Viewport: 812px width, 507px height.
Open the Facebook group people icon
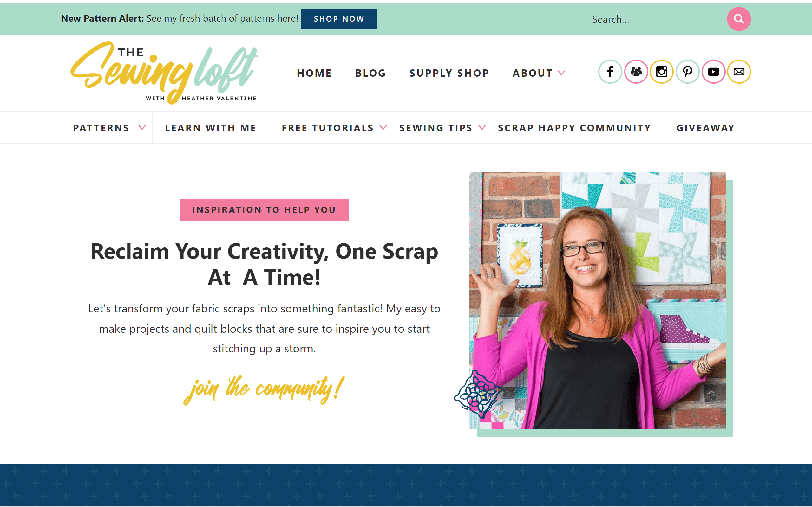[636, 72]
